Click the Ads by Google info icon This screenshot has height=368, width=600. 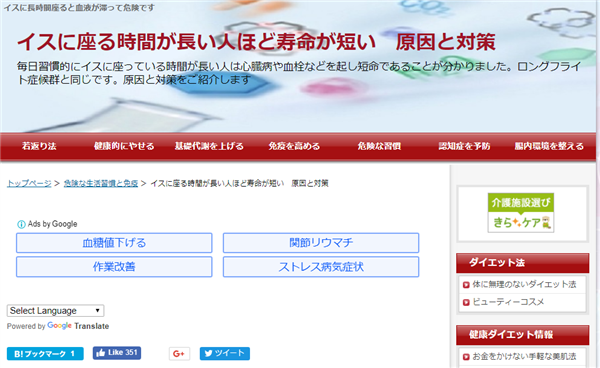pyautogui.click(x=21, y=224)
